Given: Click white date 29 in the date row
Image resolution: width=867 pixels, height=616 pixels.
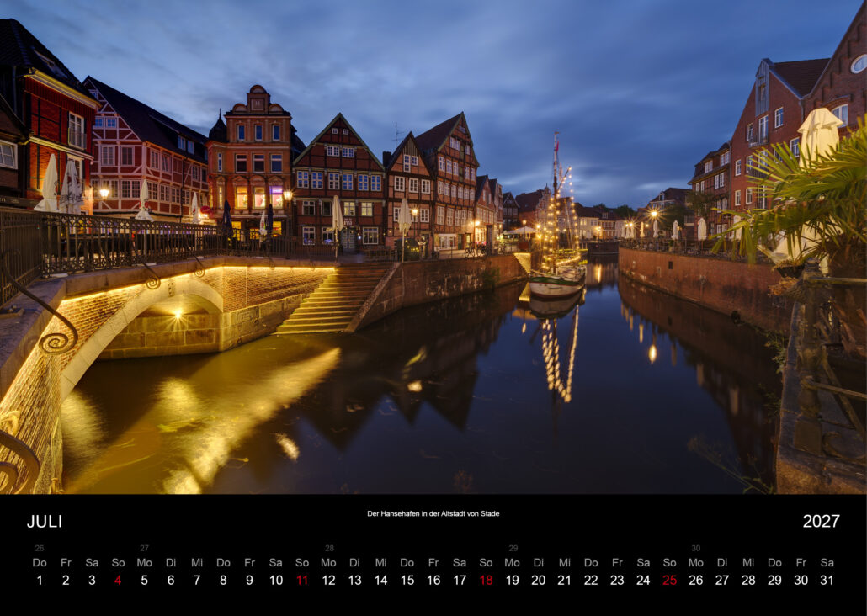Looking at the screenshot, I should 774,580.
